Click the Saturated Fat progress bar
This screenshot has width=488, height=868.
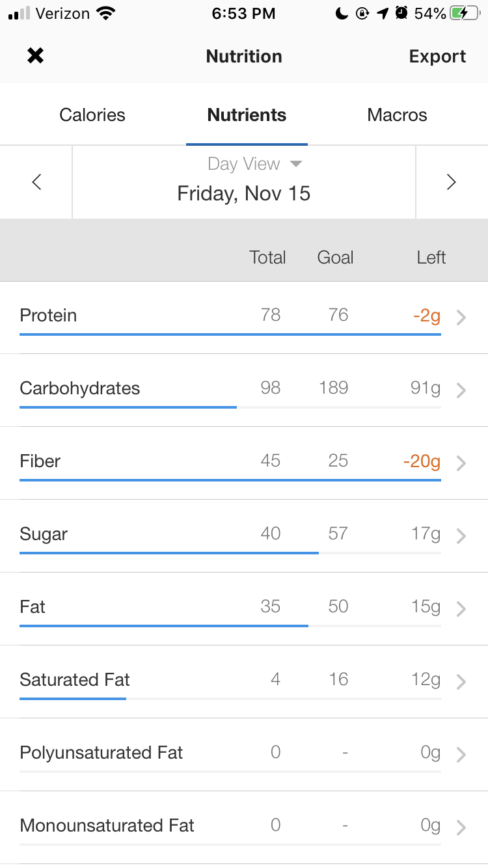pos(230,699)
